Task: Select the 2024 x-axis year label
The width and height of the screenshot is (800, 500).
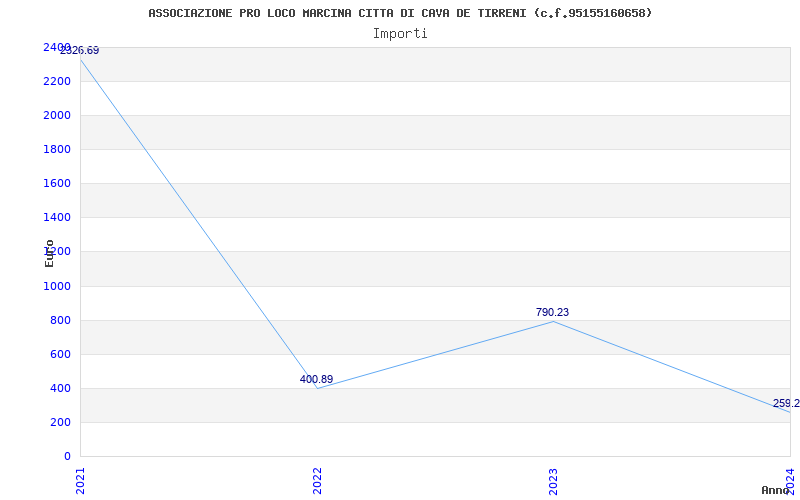Action: pos(790,481)
